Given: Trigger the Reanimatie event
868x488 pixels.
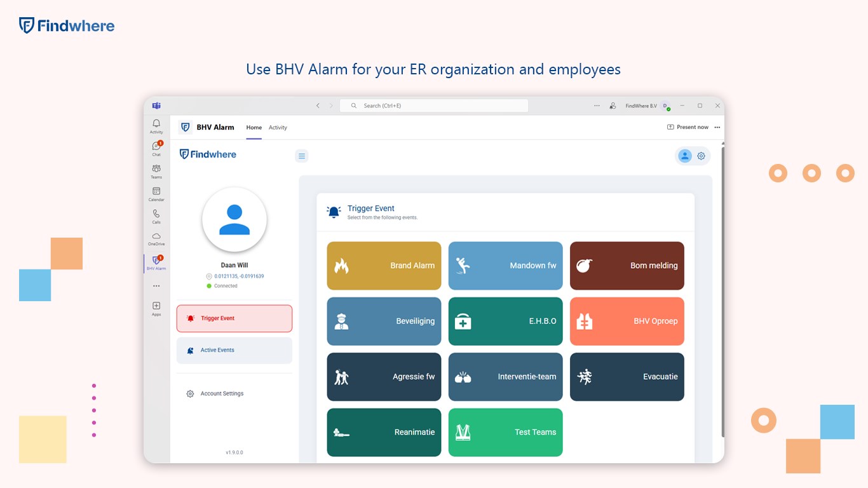Looking at the screenshot, I should pyautogui.click(x=384, y=432).
